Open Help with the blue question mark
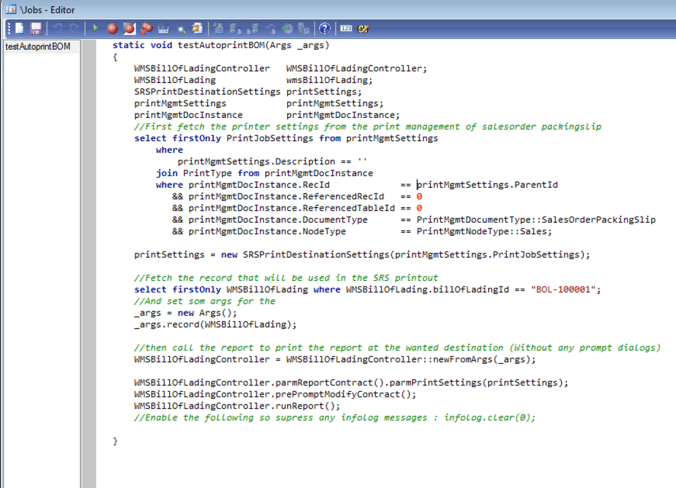Viewport: 676px width, 488px height. pos(324,29)
